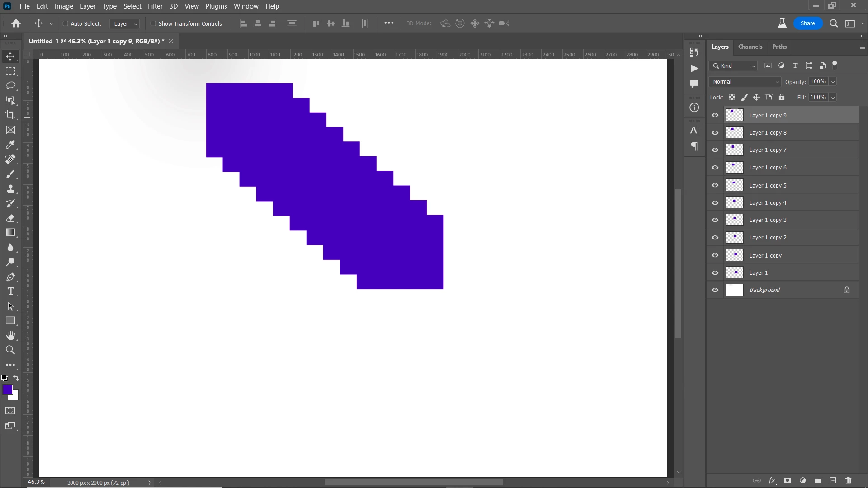868x488 pixels.
Task: Click the delete layer trash icon
Action: coord(848,480)
